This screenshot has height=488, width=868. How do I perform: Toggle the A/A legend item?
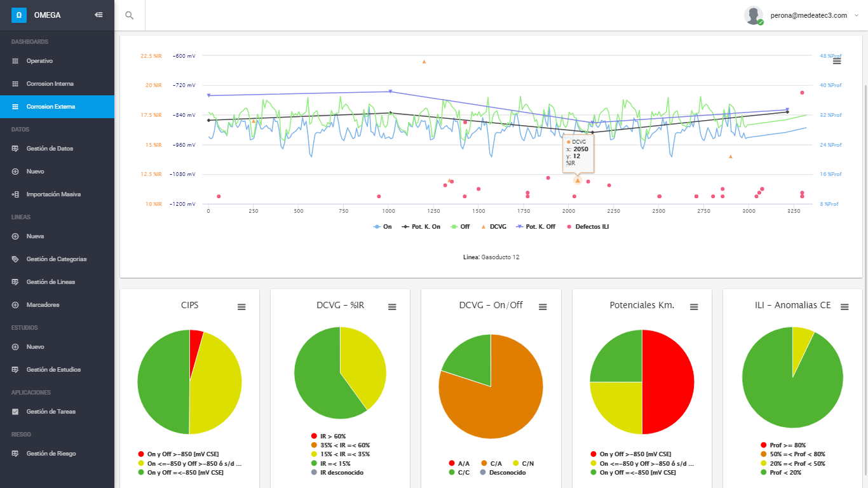(x=459, y=463)
